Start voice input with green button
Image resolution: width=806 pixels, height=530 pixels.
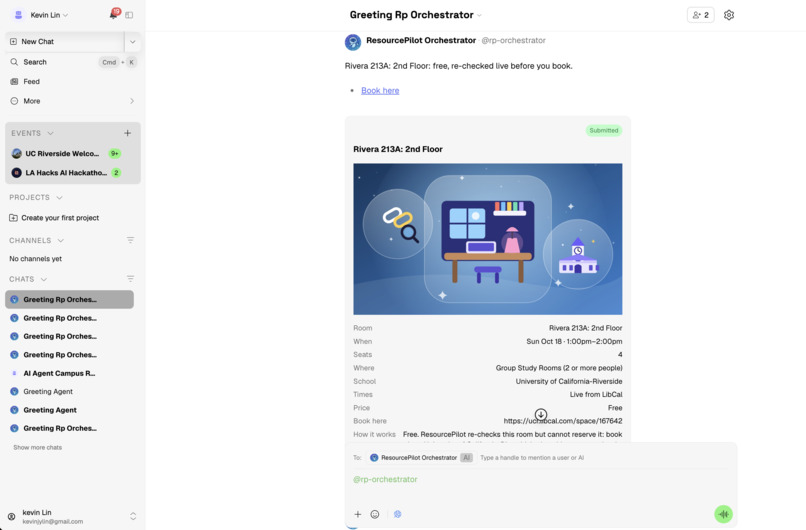tap(723, 514)
